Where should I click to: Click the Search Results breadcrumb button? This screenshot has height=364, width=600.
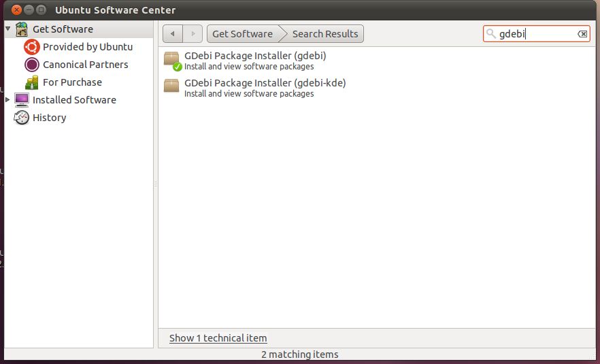point(325,34)
